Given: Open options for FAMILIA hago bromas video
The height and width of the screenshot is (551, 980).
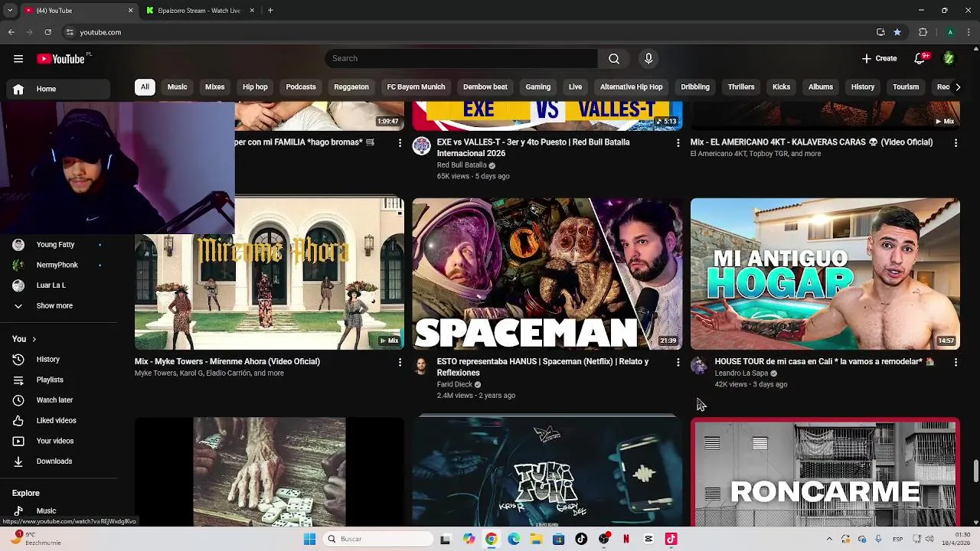Looking at the screenshot, I should click(x=400, y=143).
